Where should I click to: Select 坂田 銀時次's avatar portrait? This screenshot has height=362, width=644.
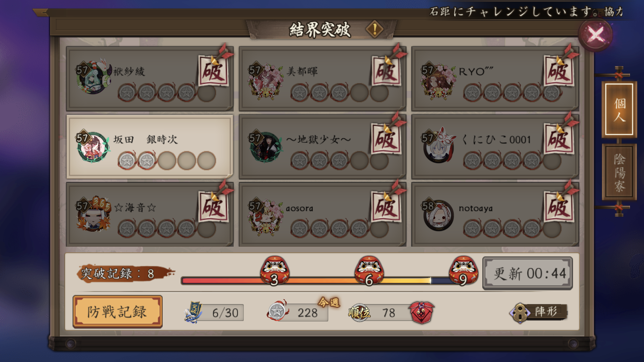pos(92,146)
